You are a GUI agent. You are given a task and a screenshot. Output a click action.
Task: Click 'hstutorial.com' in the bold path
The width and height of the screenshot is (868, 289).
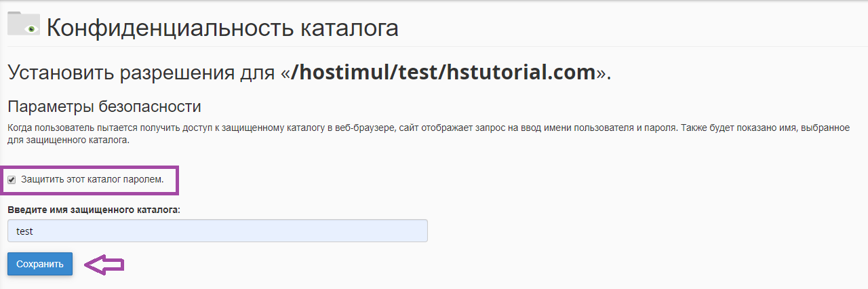[520, 72]
